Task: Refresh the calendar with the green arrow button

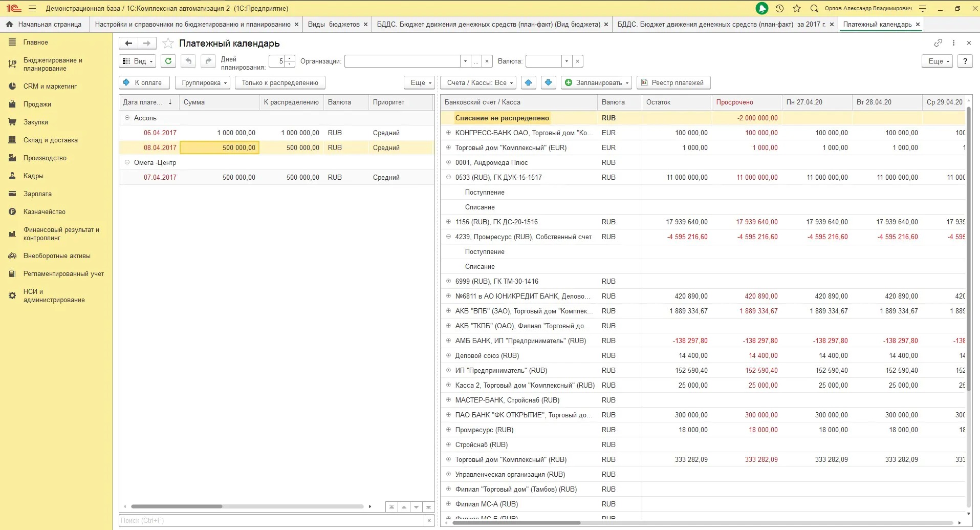Action: tap(168, 61)
